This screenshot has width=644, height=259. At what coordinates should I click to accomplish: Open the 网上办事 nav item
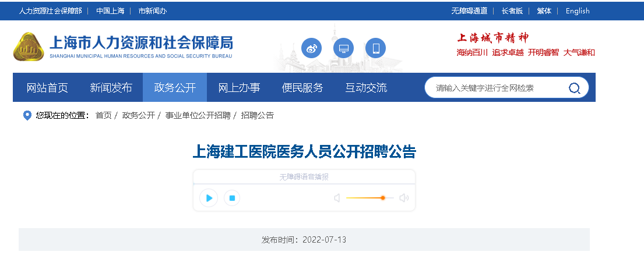pos(239,87)
